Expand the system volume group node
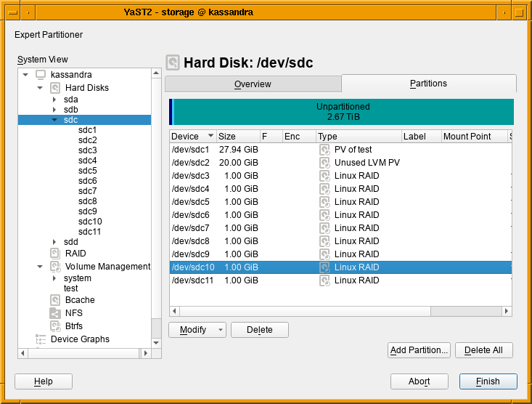The image size is (532, 404). point(54,278)
